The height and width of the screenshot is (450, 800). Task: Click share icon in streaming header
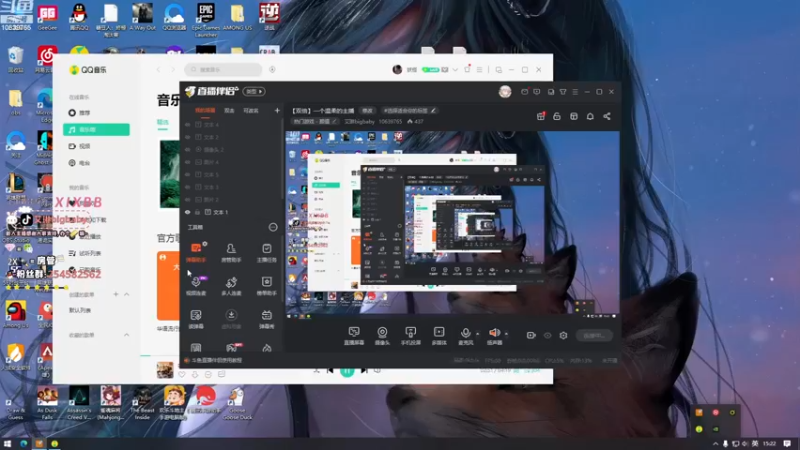607,116
